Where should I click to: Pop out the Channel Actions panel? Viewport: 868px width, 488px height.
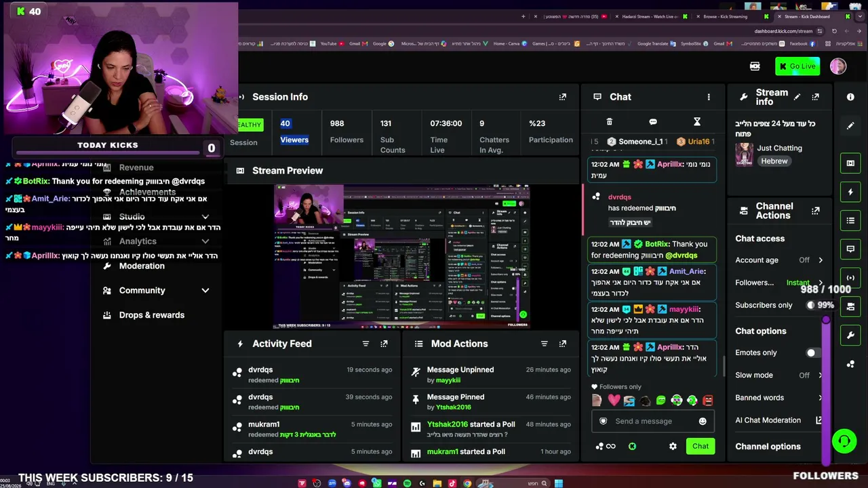[x=815, y=211]
